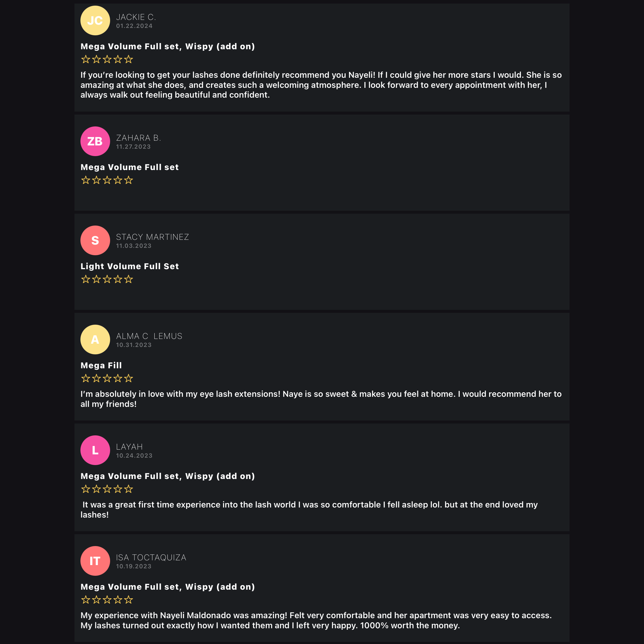
Task: Click the name STACY MARTINEZ
Action: click(152, 237)
